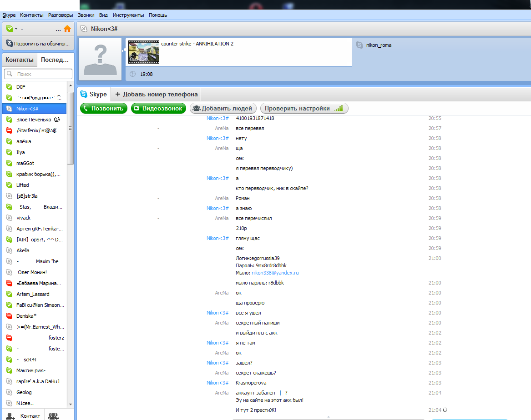Click the online status icon for D0F
The width and height of the screenshot is (531, 420).
tap(9, 87)
